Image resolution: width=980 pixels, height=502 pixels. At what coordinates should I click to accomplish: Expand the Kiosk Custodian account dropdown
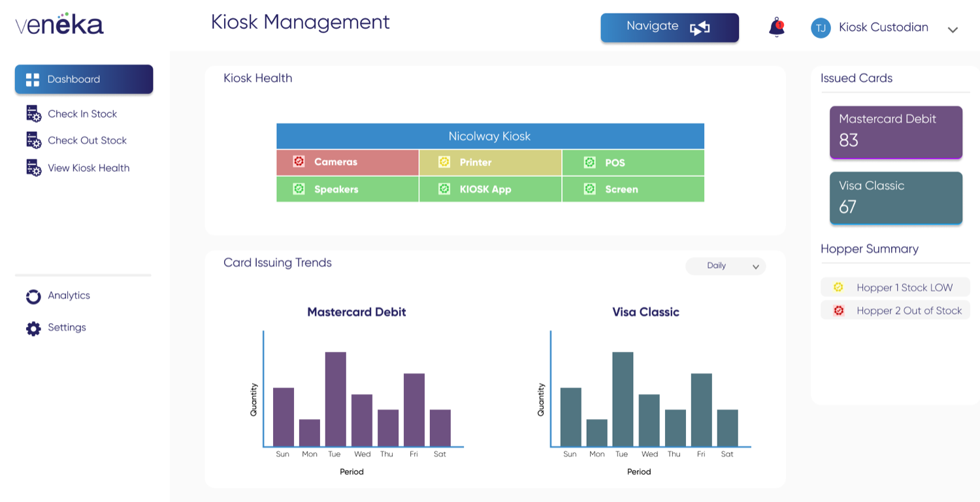tap(953, 29)
